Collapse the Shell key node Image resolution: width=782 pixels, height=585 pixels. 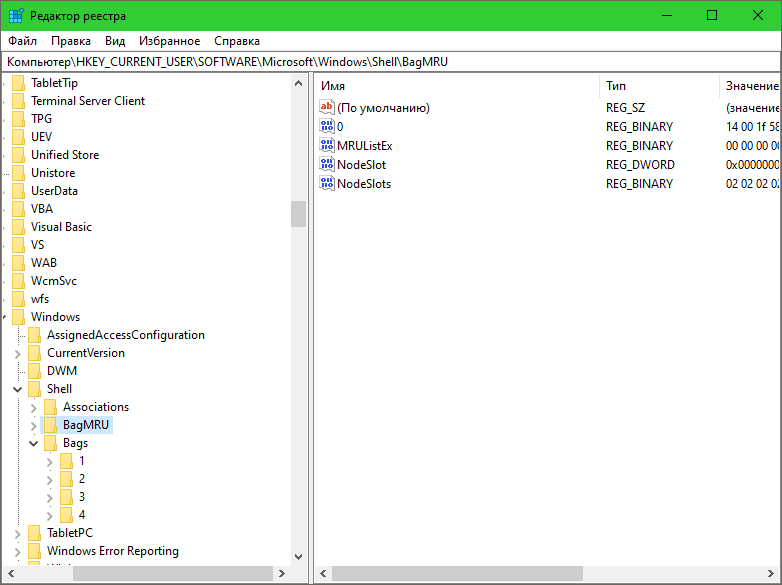coord(18,389)
